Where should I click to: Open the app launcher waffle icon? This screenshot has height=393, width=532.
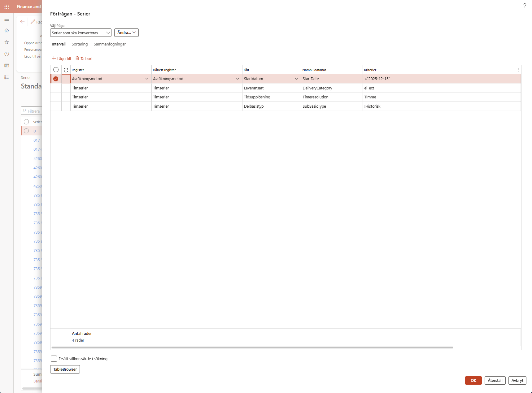click(x=7, y=6)
